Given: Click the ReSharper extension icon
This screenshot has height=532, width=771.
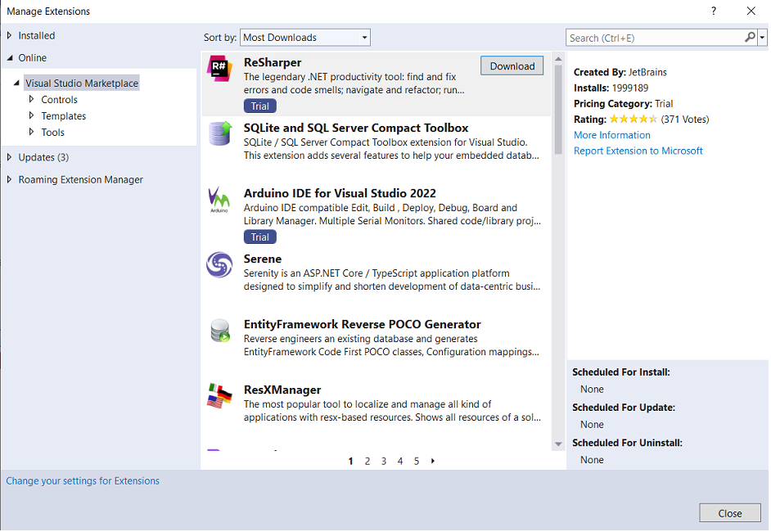Looking at the screenshot, I should pyautogui.click(x=219, y=68).
